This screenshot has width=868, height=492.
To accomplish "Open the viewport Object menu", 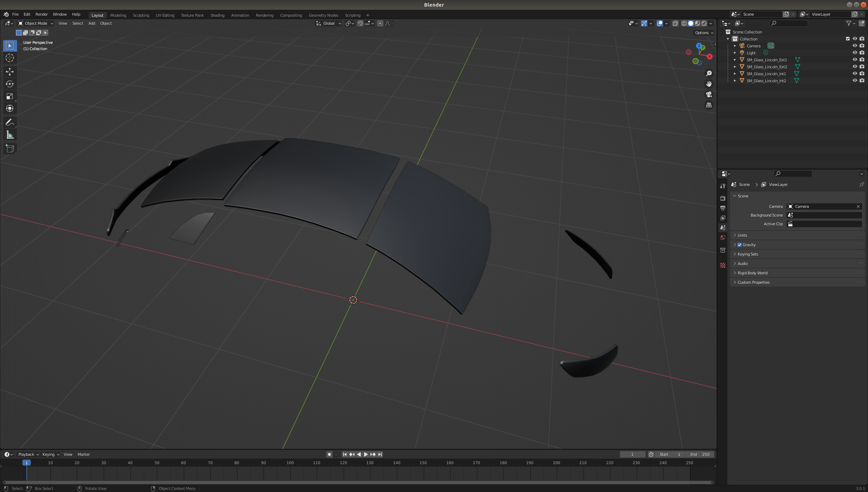I will coord(106,23).
